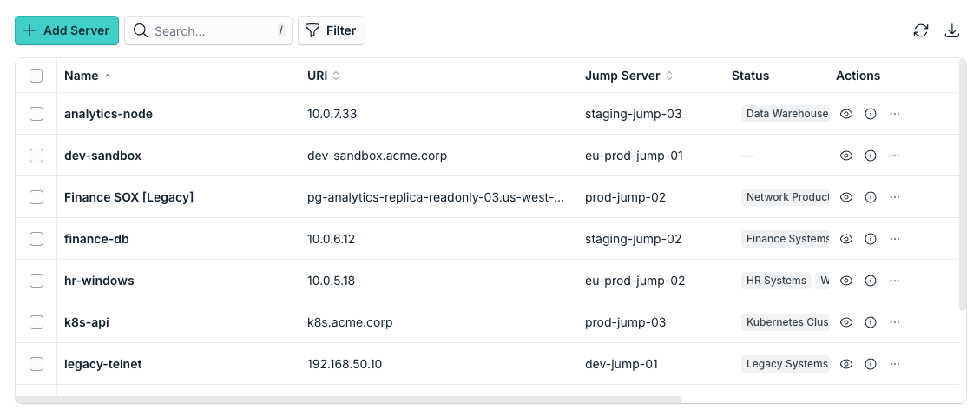
Task: Select the k8s-api row checkbox
Action: pyautogui.click(x=36, y=322)
